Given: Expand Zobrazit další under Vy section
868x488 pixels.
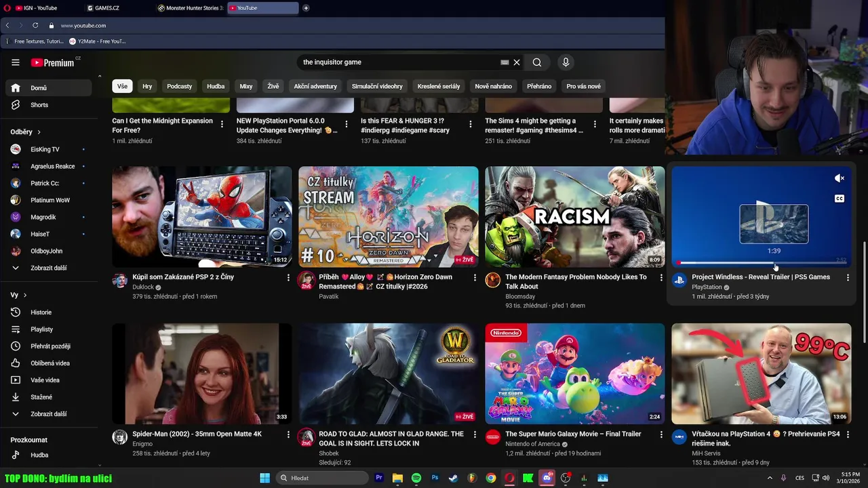Looking at the screenshot, I should pos(48,414).
